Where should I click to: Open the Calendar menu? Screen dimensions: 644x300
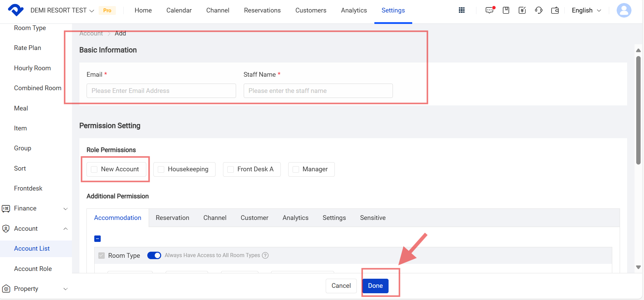(x=179, y=10)
